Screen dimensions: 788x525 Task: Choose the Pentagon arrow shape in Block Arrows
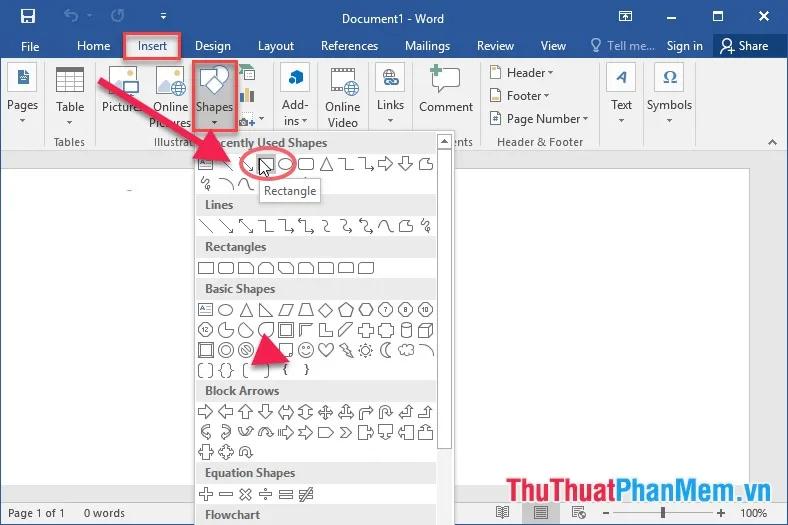pos(326,432)
